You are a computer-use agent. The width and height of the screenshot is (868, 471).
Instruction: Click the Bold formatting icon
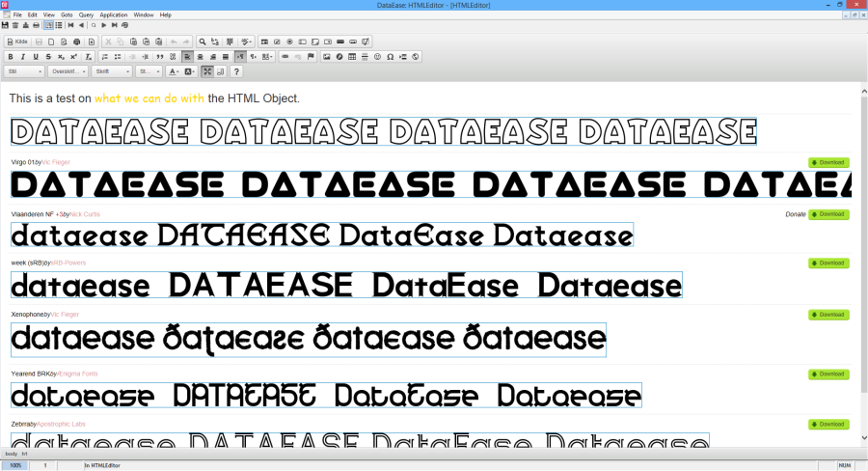tap(10, 57)
